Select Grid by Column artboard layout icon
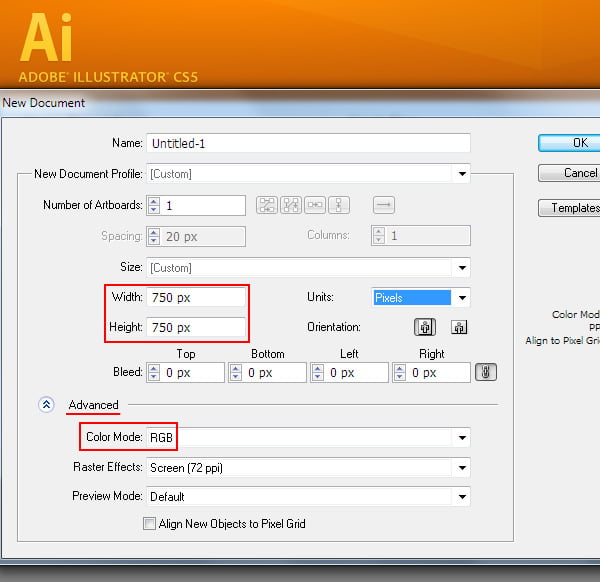 291,205
